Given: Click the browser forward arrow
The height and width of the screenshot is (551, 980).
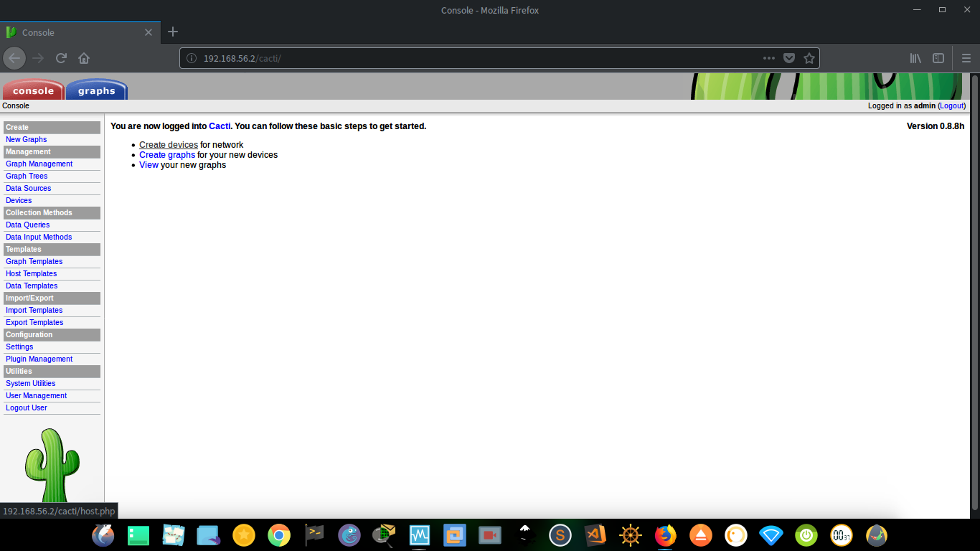Looking at the screenshot, I should [x=39, y=58].
